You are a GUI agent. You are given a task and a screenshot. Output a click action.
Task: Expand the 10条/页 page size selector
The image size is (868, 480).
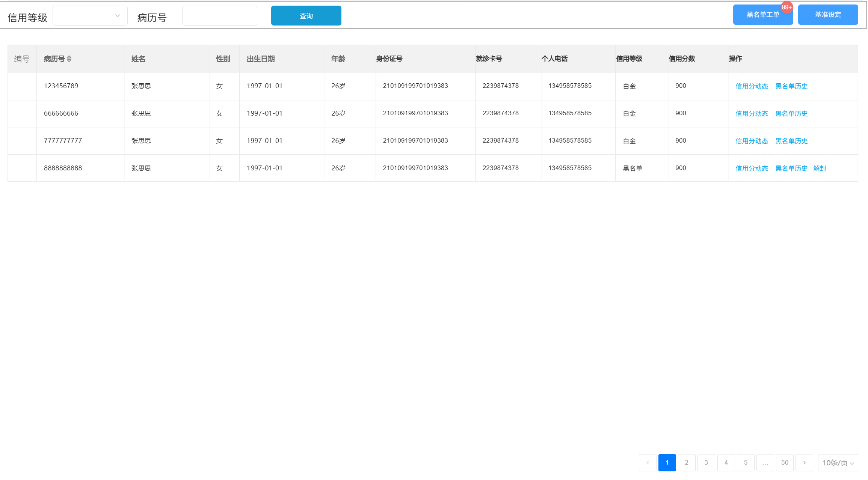(838, 463)
